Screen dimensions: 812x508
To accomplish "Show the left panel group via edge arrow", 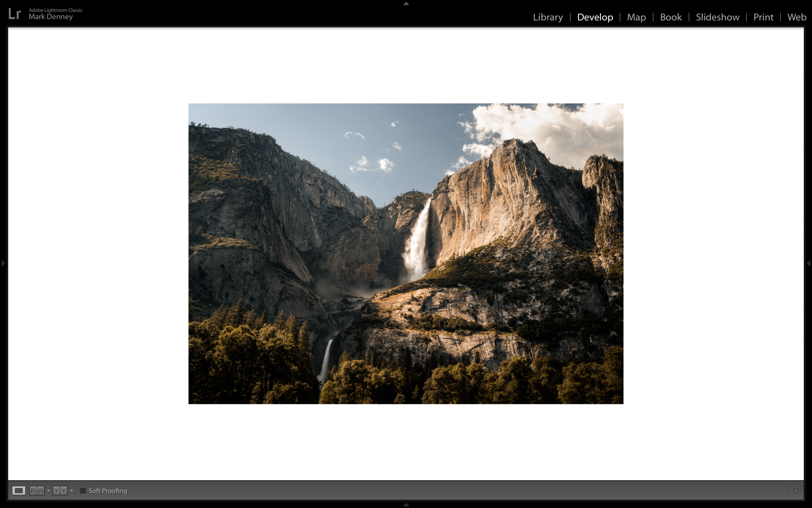I will (x=3, y=263).
